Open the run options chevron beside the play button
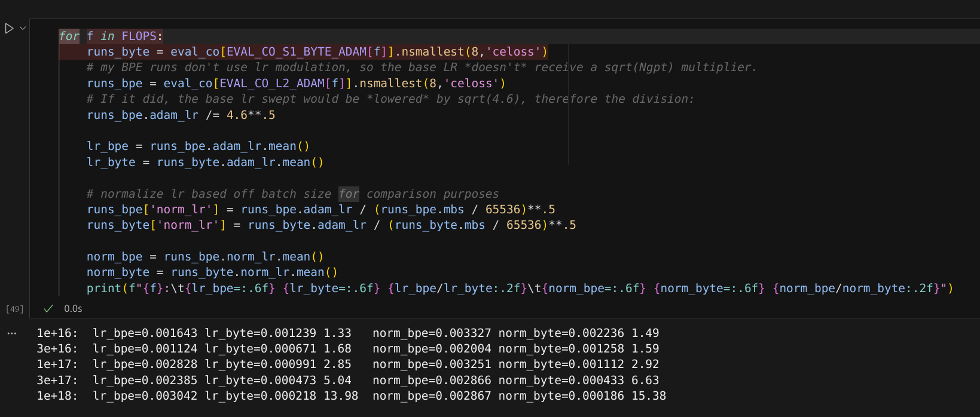 pos(23,28)
